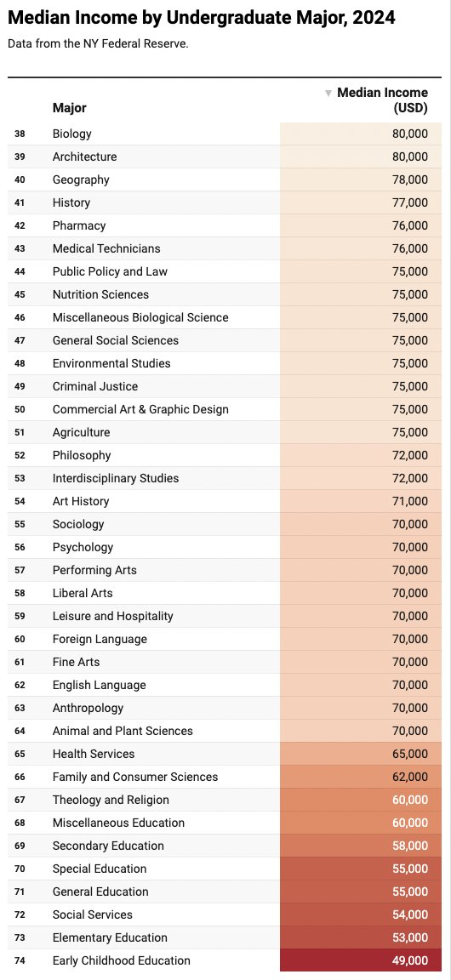Click the chart title Median Income by Undergraduate Major
Viewport: 451px width, 980px height.
click(x=202, y=18)
